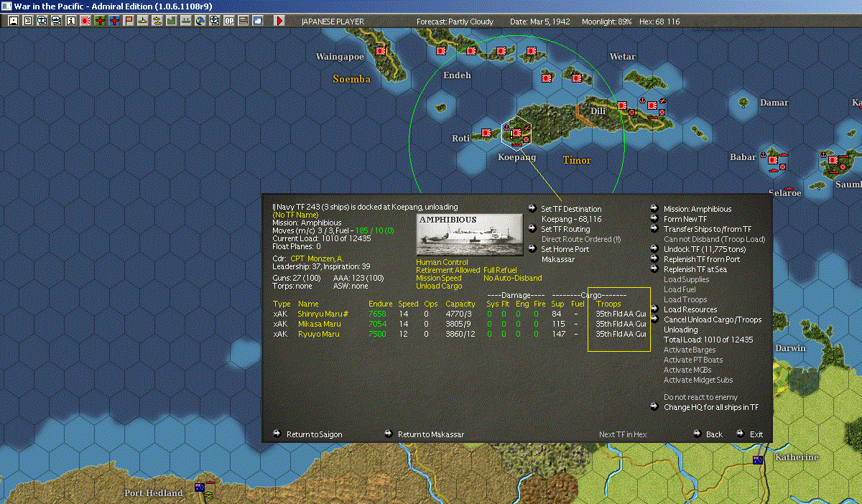Click the floppy disk save game icon
The width and height of the screenshot is (862, 504).
click(x=13, y=21)
